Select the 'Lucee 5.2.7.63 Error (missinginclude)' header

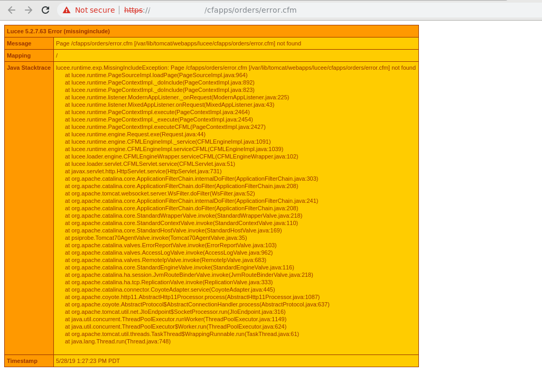pyautogui.click(x=59, y=31)
